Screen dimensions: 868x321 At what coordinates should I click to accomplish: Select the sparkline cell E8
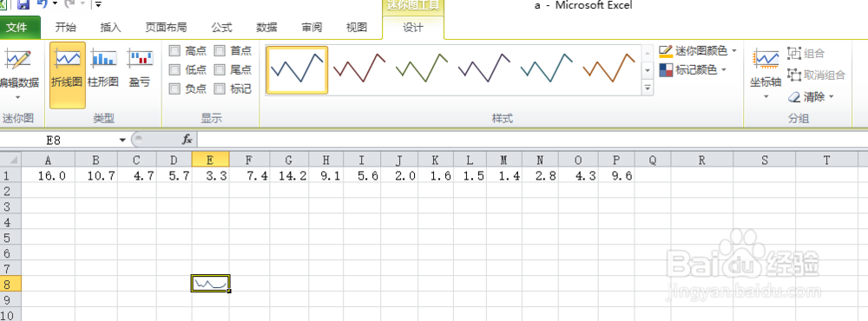tap(210, 284)
